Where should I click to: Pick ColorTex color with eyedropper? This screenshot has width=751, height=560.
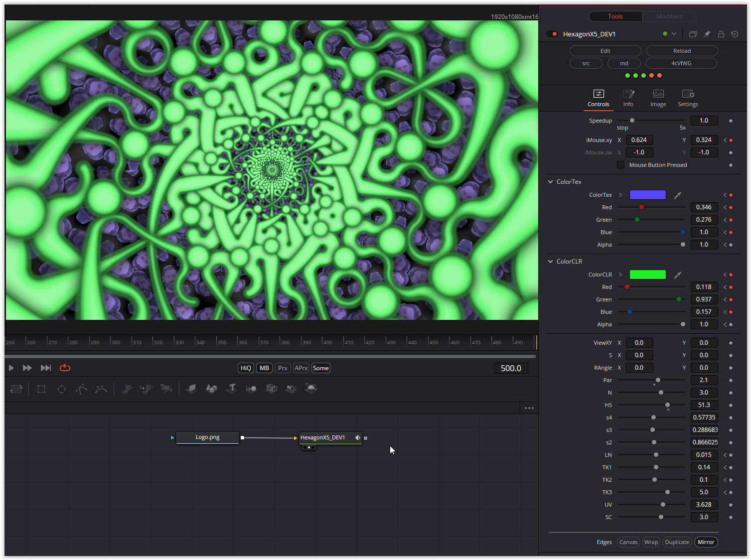(x=678, y=195)
